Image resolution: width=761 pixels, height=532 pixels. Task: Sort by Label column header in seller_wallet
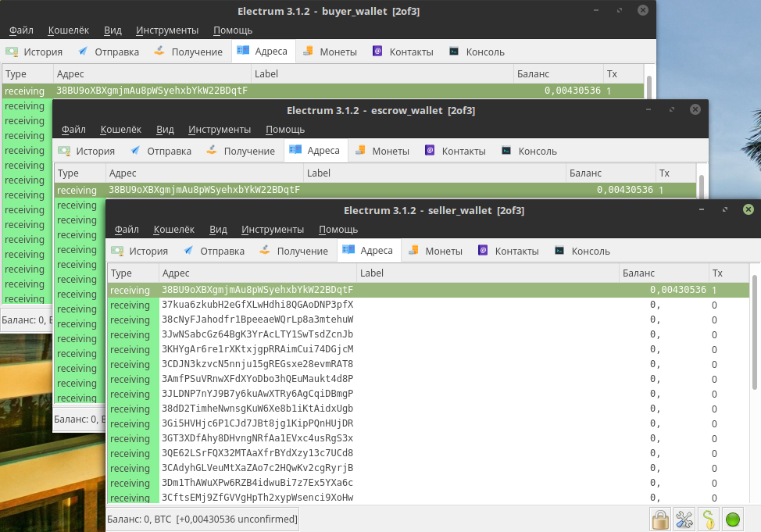click(488, 273)
